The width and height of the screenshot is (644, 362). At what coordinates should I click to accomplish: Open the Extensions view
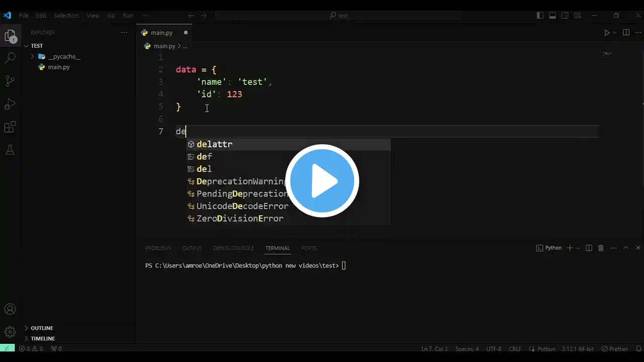coord(10,127)
